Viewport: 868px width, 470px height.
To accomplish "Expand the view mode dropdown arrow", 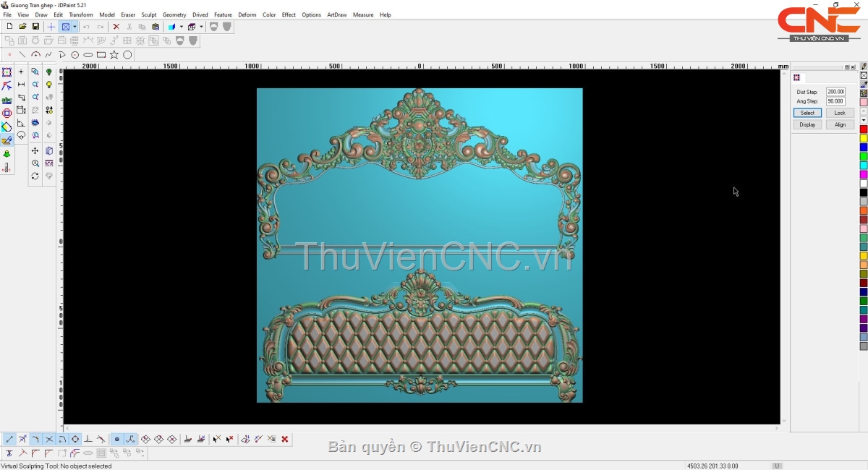I will point(75,27).
